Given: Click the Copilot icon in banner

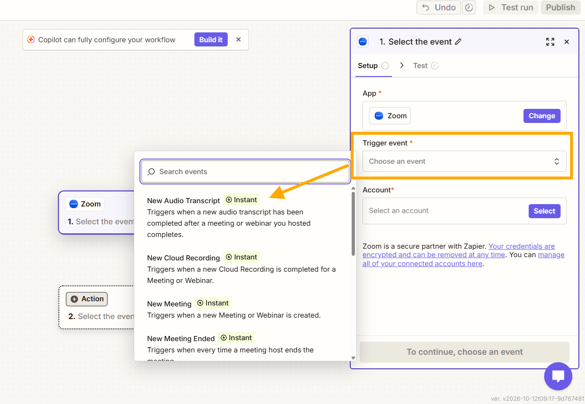Looking at the screenshot, I should [31, 40].
